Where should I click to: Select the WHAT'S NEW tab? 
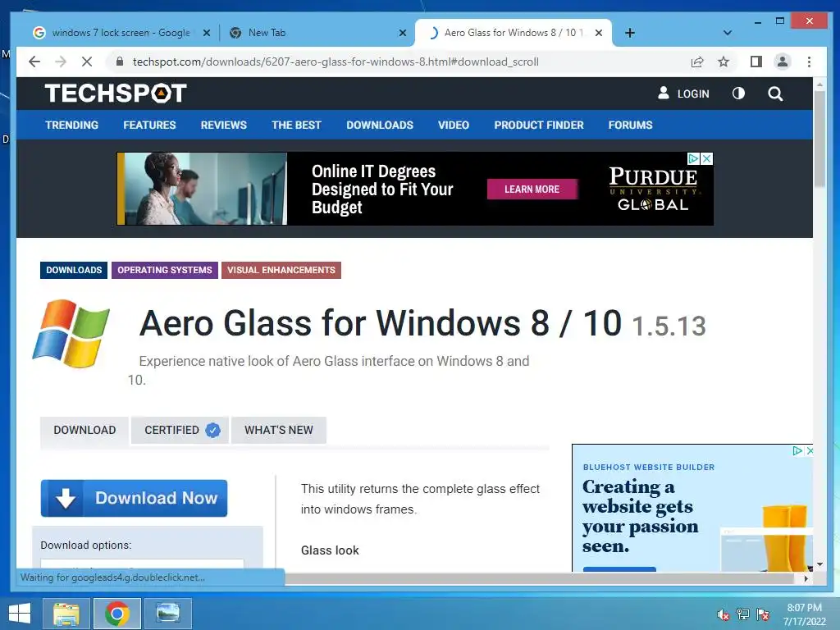point(279,430)
